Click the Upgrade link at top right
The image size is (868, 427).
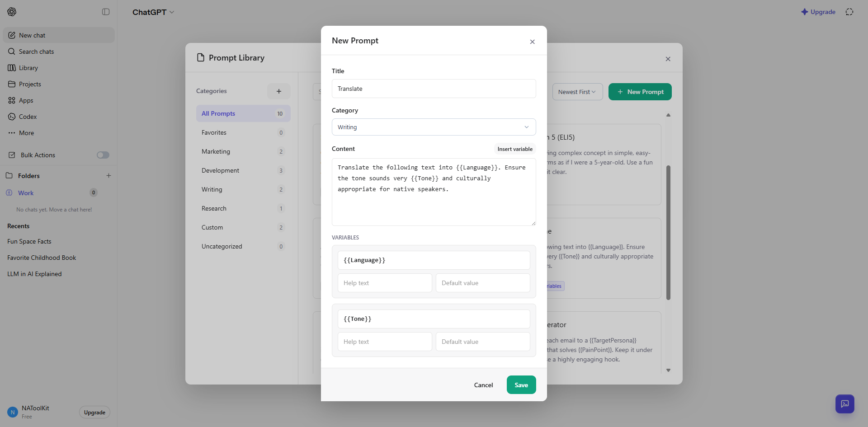(x=818, y=12)
